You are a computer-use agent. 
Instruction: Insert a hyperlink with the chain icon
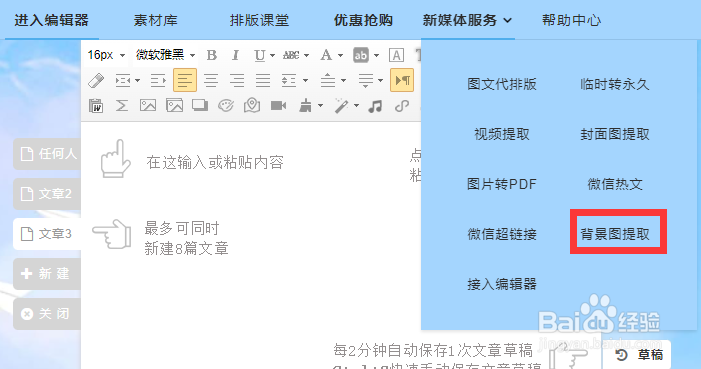click(401, 106)
